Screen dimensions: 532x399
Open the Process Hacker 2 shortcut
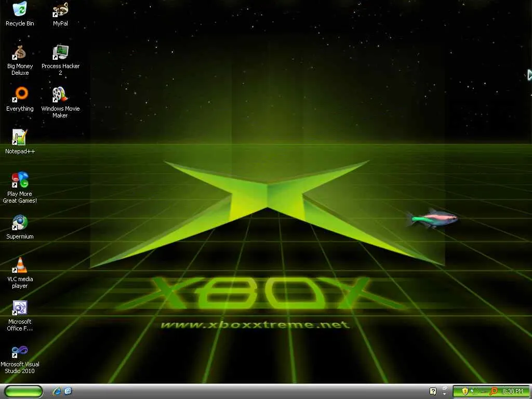pyautogui.click(x=60, y=60)
